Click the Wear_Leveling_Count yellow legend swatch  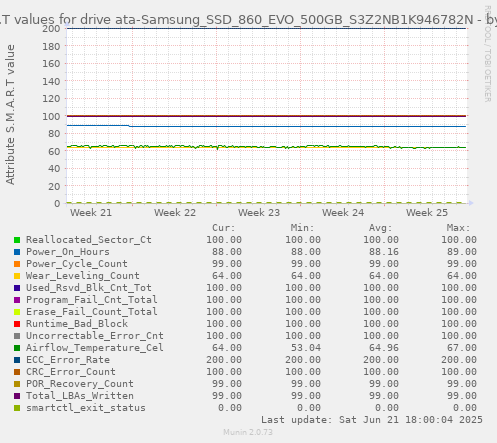point(17,276)
